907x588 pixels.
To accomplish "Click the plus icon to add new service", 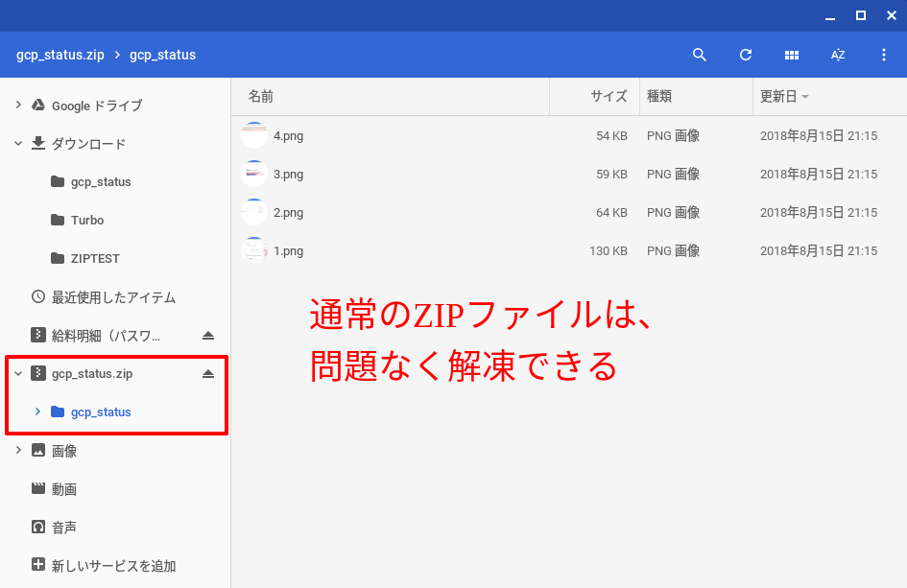I will (38, 565).
